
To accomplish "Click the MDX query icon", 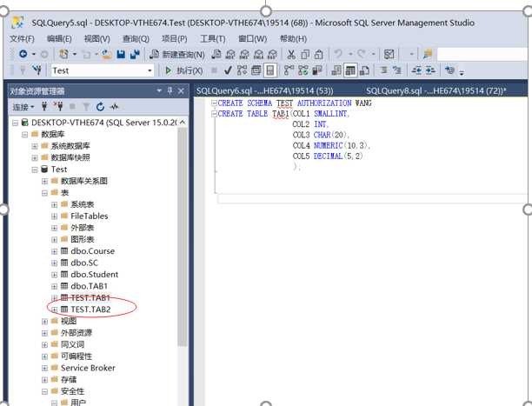I will 230,54.
